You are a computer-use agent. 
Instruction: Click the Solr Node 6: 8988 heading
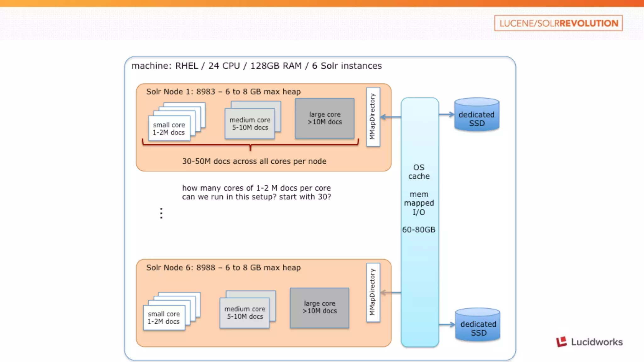point(223,267)
